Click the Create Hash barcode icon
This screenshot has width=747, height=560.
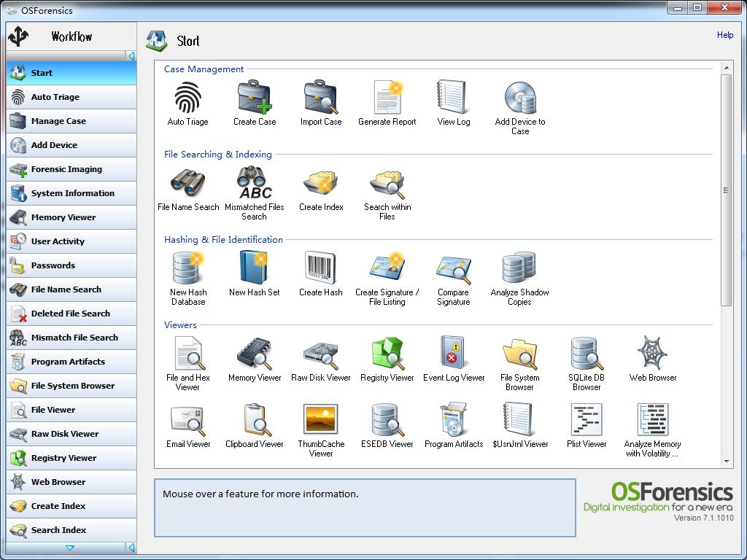[x=320, y=268]
